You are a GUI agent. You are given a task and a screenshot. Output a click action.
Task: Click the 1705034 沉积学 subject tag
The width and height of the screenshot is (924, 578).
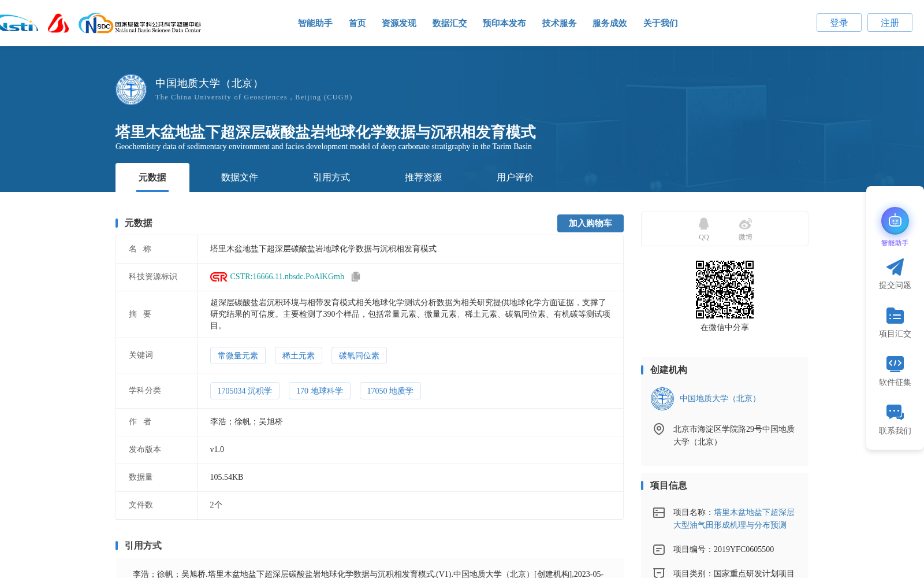[x=245, y=391]
